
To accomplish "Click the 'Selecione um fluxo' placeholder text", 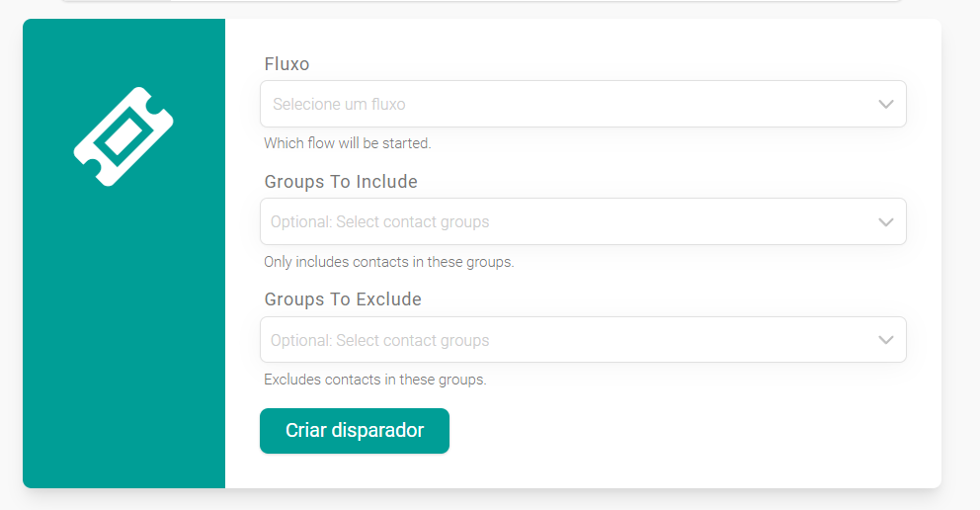I will 339,104.
